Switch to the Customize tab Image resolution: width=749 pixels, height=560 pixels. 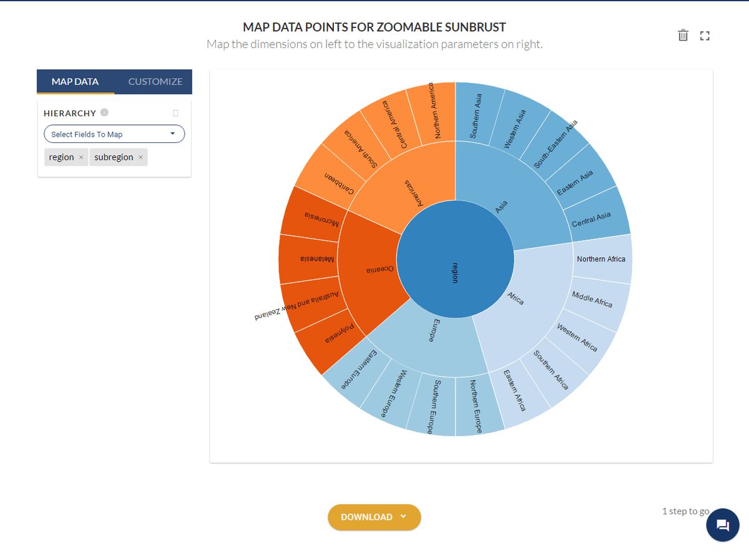(155, 81)
